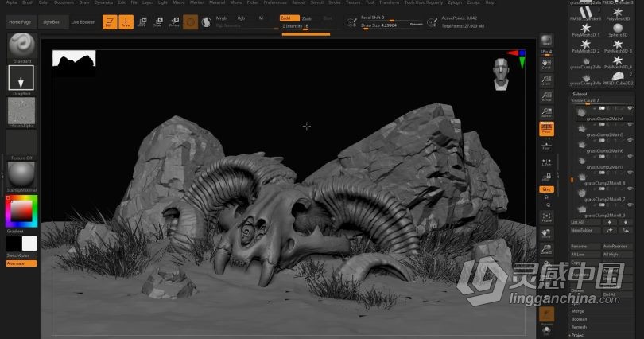Click the Zoom canvas icon

coord(547,80)
